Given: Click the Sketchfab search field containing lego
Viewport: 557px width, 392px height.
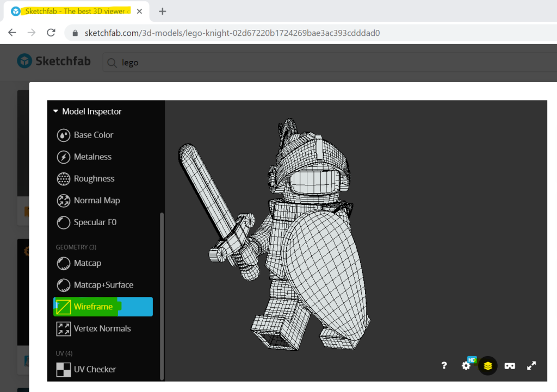Looking at the screenshot, I should [330, 63].
